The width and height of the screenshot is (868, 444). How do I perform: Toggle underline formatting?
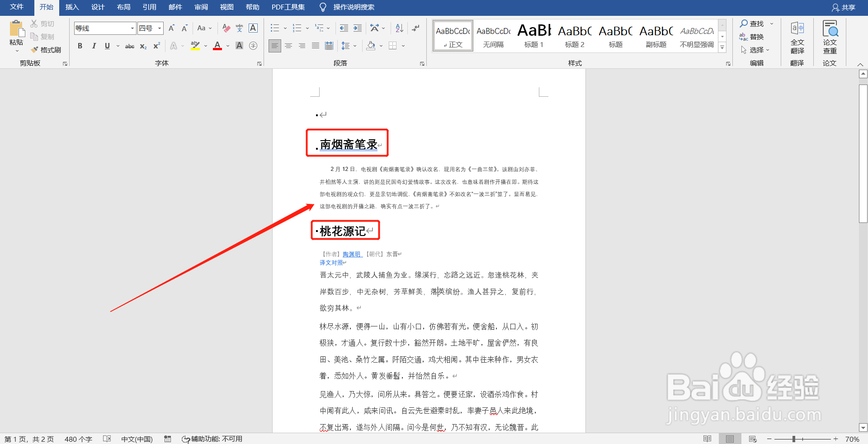[107, 46]
